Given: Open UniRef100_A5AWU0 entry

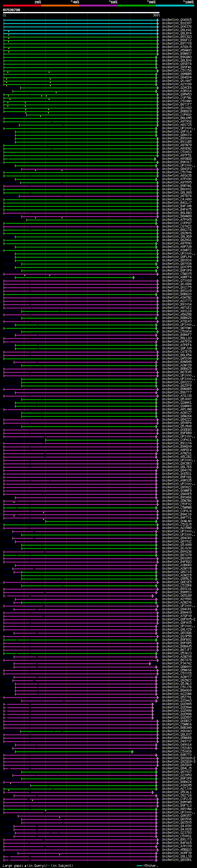Looking at the screenshot, I should coord(176,50).
